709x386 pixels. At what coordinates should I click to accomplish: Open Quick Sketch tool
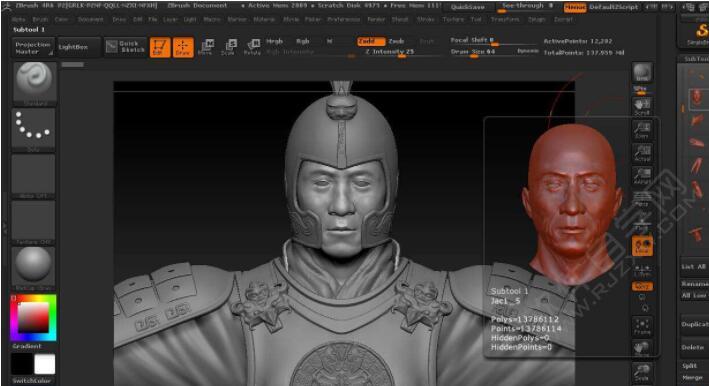125,47
